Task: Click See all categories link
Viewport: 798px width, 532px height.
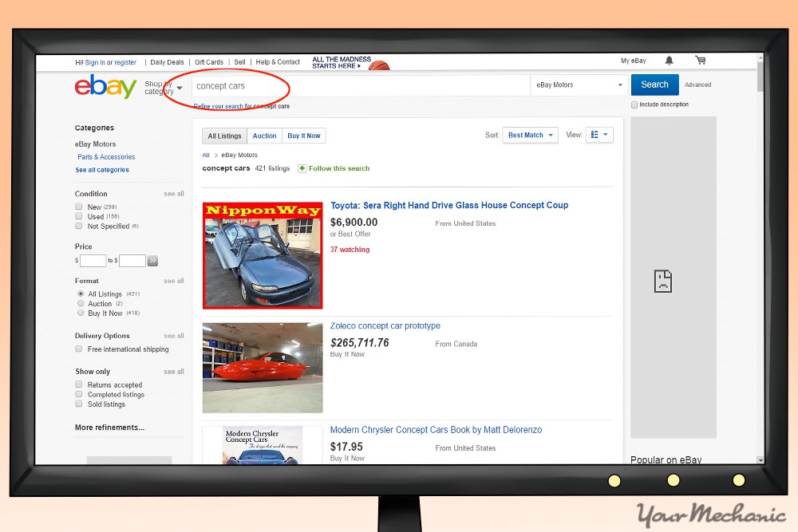Action: point(102,170)
